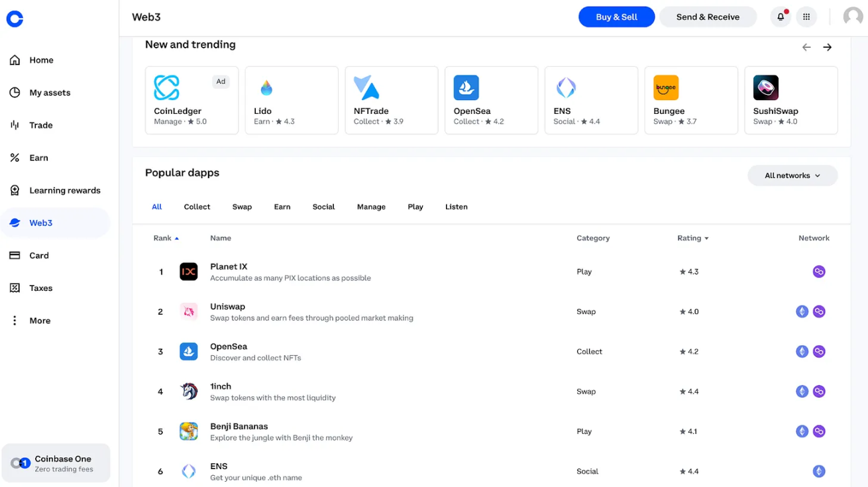Open My assets from the sidebar
868x487 pixels.
tap(14, 92)
